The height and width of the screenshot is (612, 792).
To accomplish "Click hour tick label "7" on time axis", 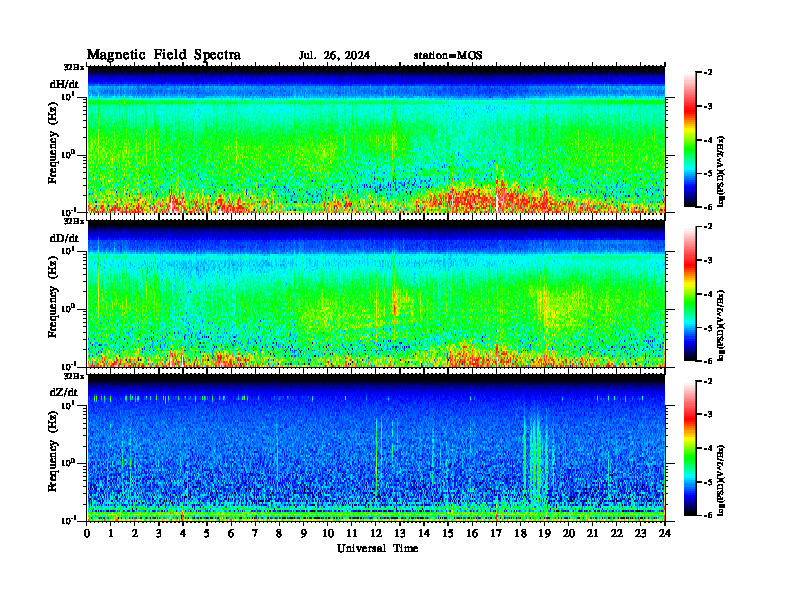I will (x=256, y=533).
